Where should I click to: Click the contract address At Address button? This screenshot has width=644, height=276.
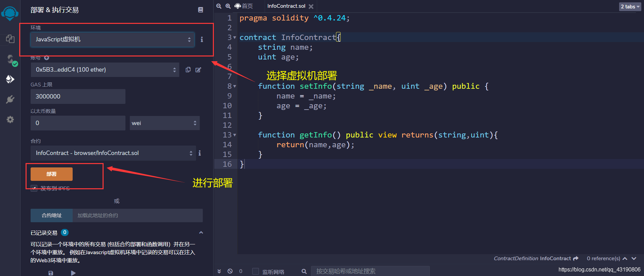pyautogui.click(x=51, y=215)
